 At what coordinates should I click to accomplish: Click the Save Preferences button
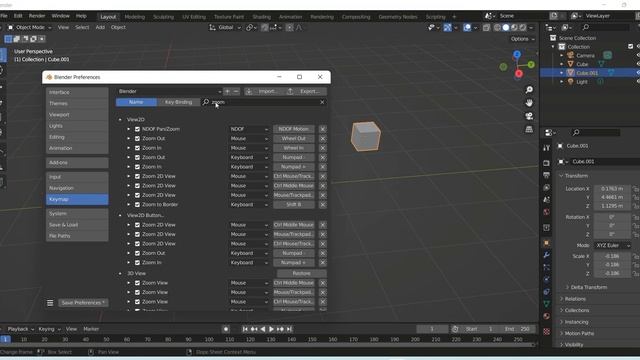pyautogui.click(x=83, y=303)
